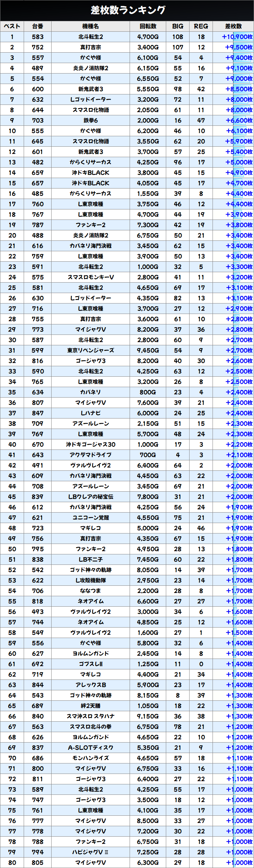
Task: Select the BIG column header
Action: 178,26
